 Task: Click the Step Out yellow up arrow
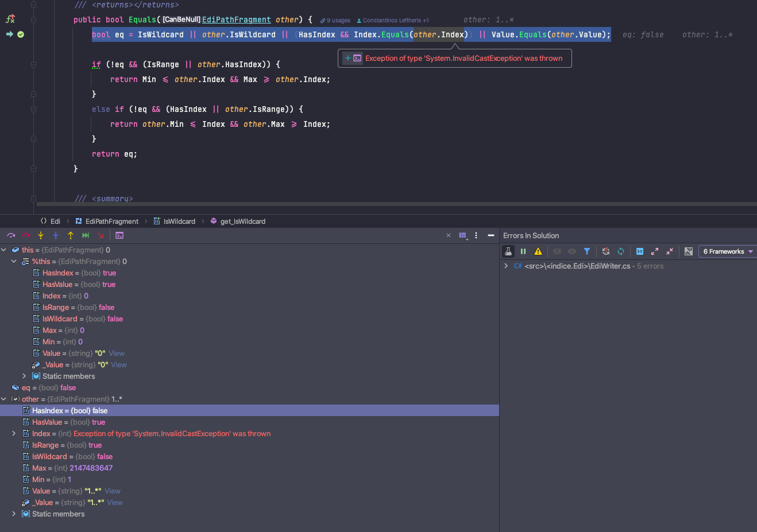click(x=71, y=235)
